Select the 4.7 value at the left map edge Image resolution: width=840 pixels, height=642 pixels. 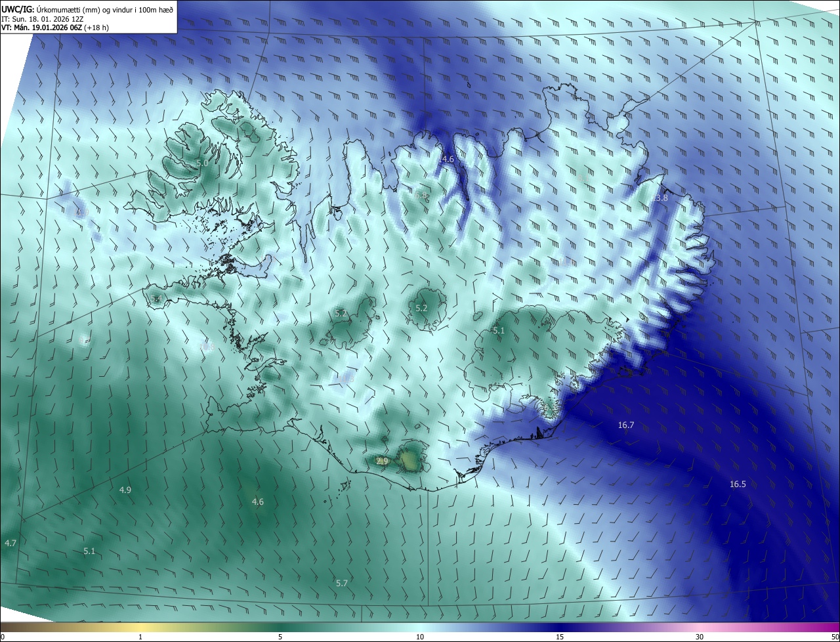pyautogui.click(x=10, y=543)
